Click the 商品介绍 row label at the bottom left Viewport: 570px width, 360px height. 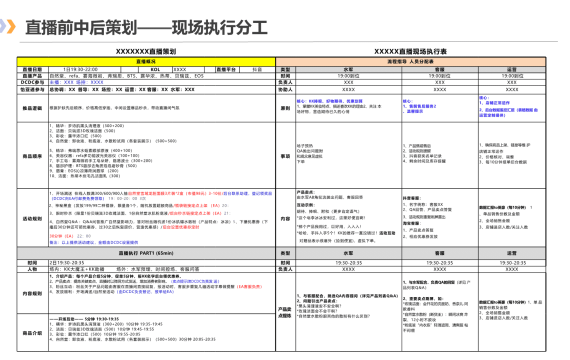[33, 333]
